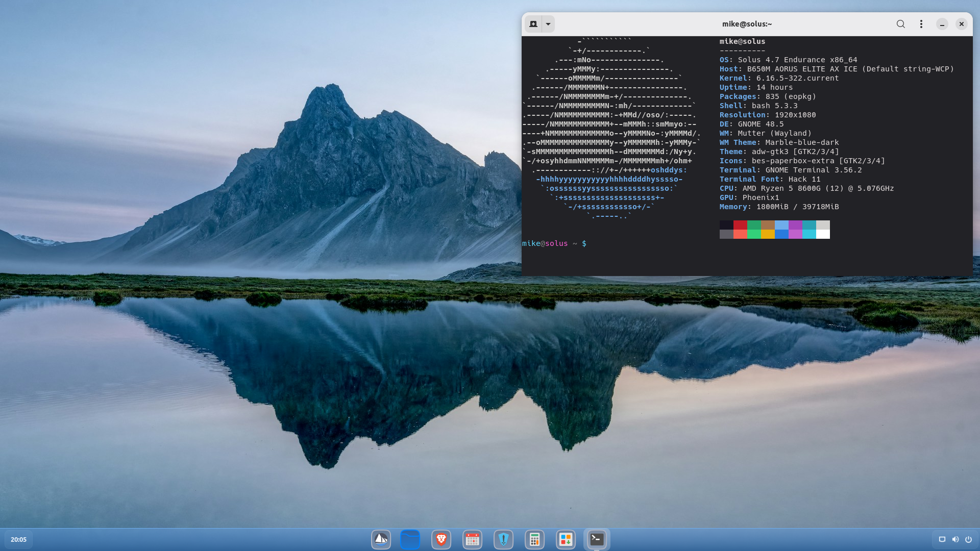
Task: Click the terminal search icon
Action: pyautogui.click(x=900, y=24)
